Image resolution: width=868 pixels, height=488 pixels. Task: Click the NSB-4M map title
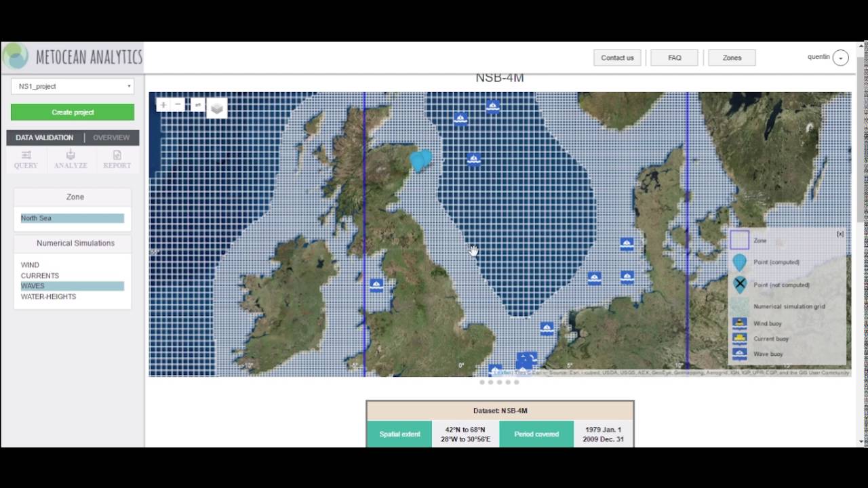(x=500, y=78)
